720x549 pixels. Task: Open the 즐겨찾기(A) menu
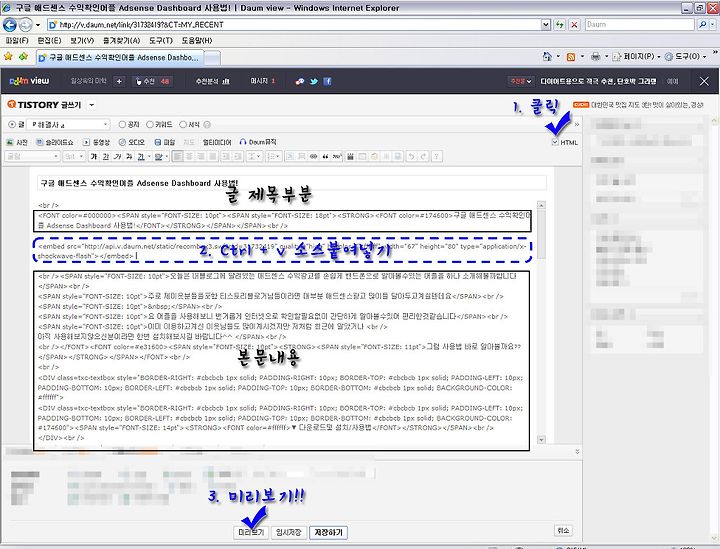coord(121,40)
